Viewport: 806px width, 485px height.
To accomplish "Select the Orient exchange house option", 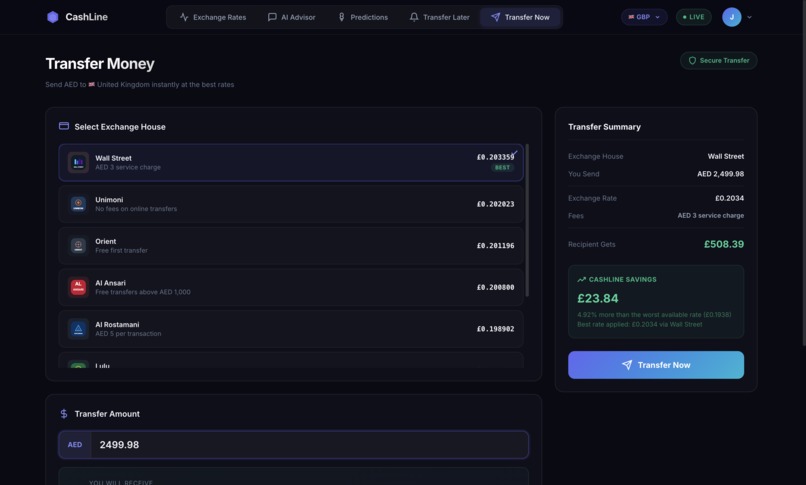I will click(291, 246).
